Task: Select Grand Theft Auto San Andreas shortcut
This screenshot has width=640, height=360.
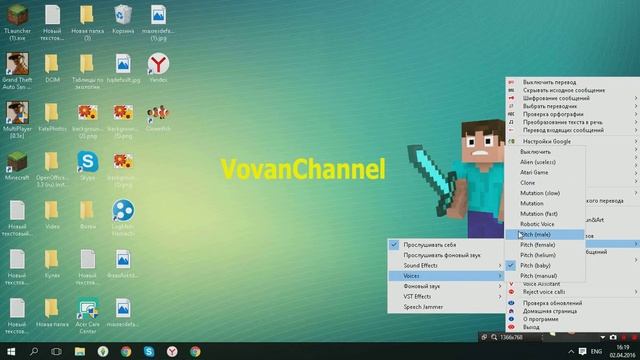Action: 17,71
